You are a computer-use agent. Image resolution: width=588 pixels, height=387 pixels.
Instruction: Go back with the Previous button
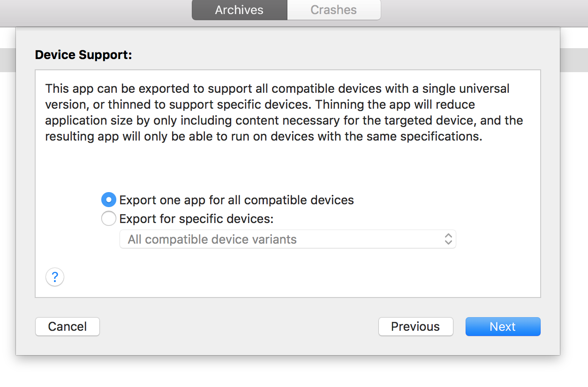[x=415, y=327]
